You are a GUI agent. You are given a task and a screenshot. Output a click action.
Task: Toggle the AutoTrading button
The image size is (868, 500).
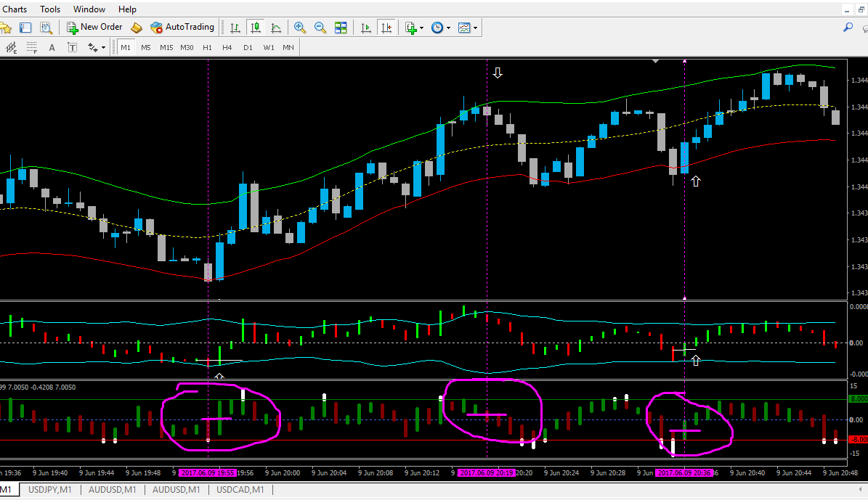182,27
